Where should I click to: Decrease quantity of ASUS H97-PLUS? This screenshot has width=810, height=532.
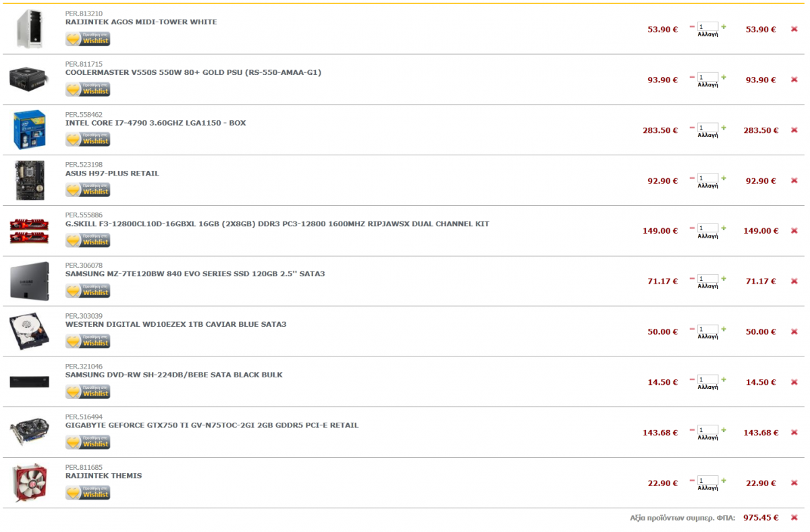click(692, 178)
